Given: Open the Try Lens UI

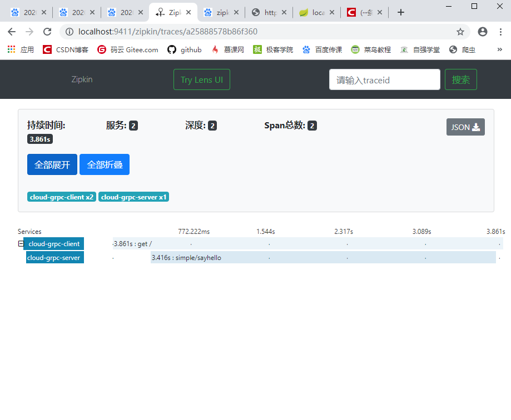Looking at the screenshot, I should (201, 79).
